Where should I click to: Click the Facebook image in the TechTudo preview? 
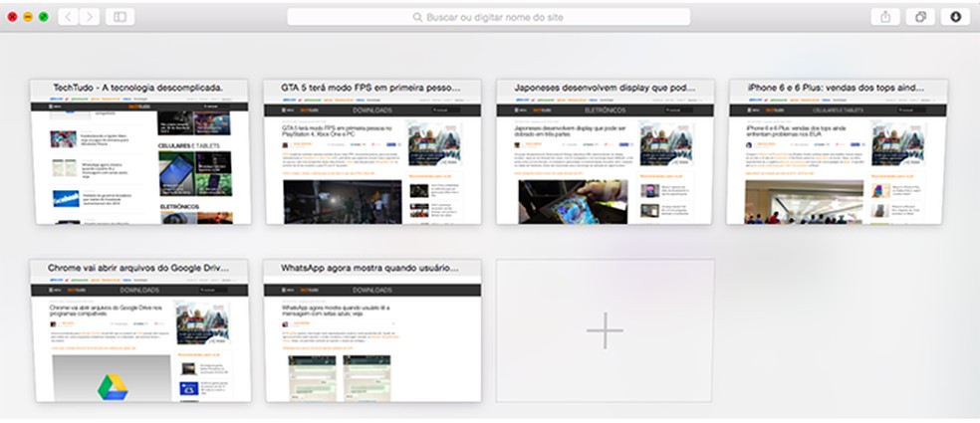tap(65, 199)
